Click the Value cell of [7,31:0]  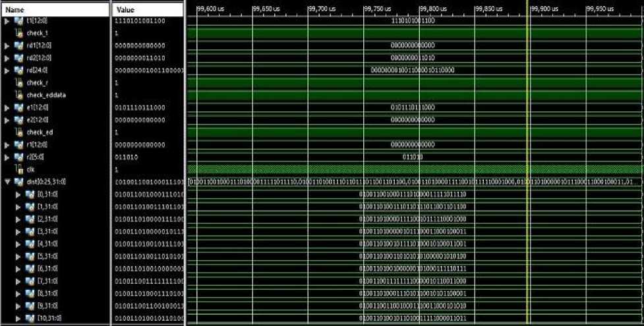[x=148, y=281]
